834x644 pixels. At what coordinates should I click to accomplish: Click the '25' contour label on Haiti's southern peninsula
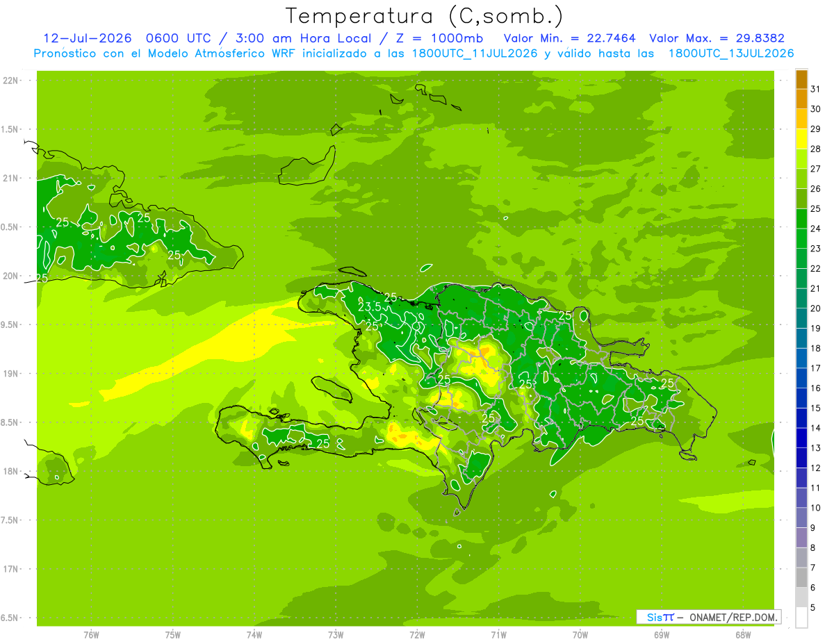point(322,443)
